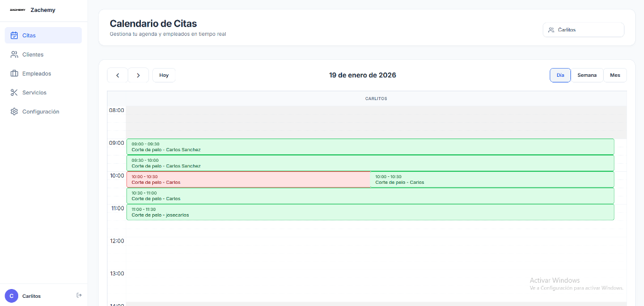Click the Clientes people icon
Screen dimensions: 644x306
(x=14, y=55)
